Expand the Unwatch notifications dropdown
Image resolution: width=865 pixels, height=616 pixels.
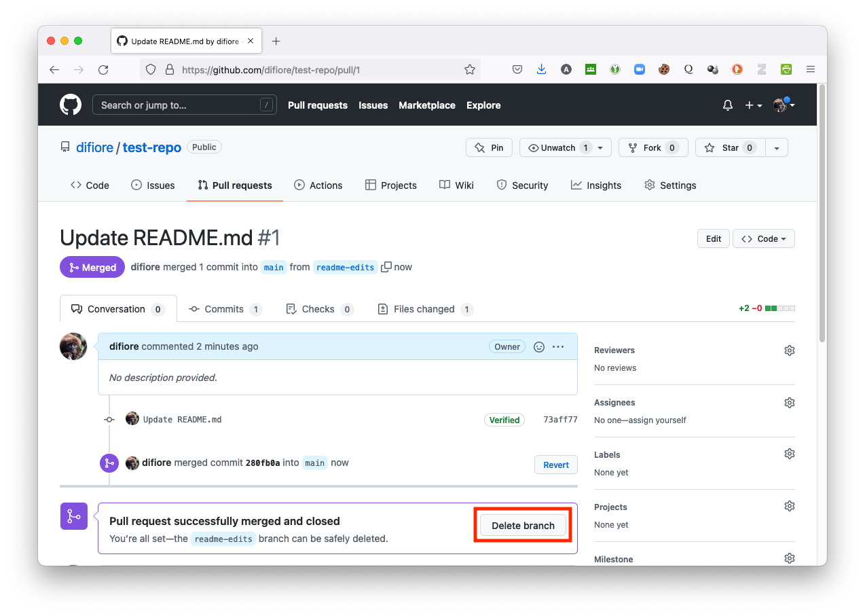click(600, 147)
